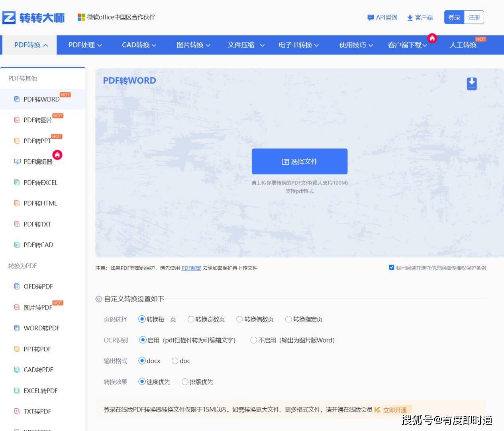Screen dimensions: 504x431
Task: Expand the 图片转换 dropdown menu
Action: click(x=193, y=45)
